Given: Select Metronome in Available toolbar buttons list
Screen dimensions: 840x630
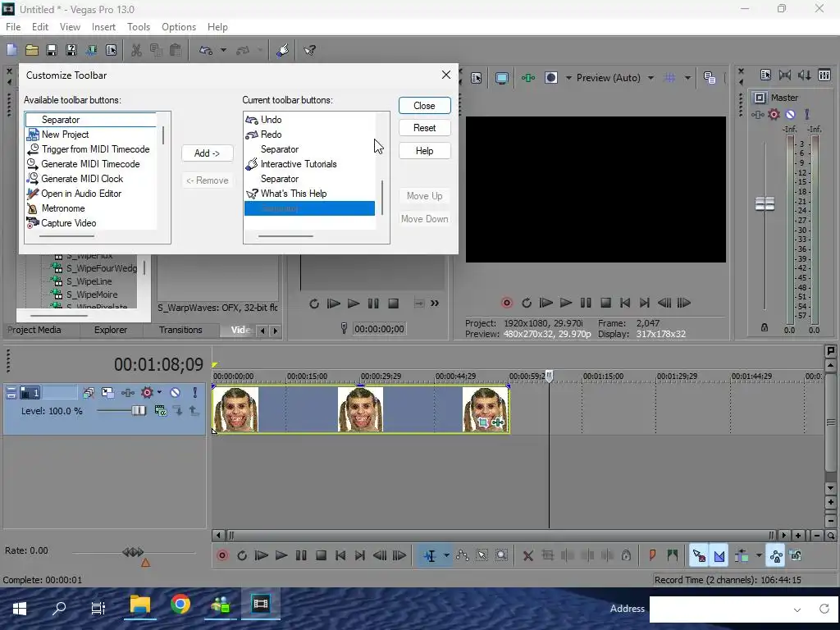Looking at the screenshot, I should coord(91,208).
